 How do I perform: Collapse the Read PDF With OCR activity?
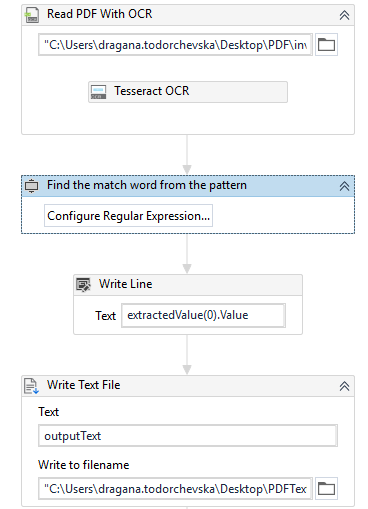pos(344,15)
